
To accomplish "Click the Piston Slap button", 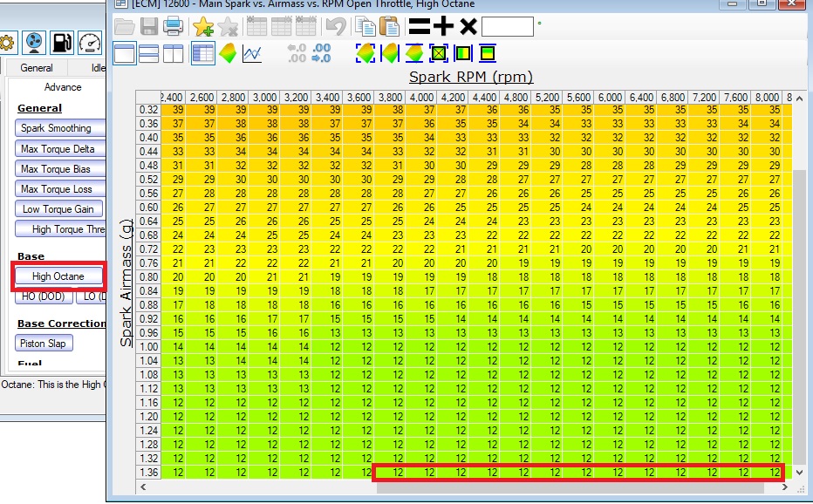I will click(x=44, y=344).
